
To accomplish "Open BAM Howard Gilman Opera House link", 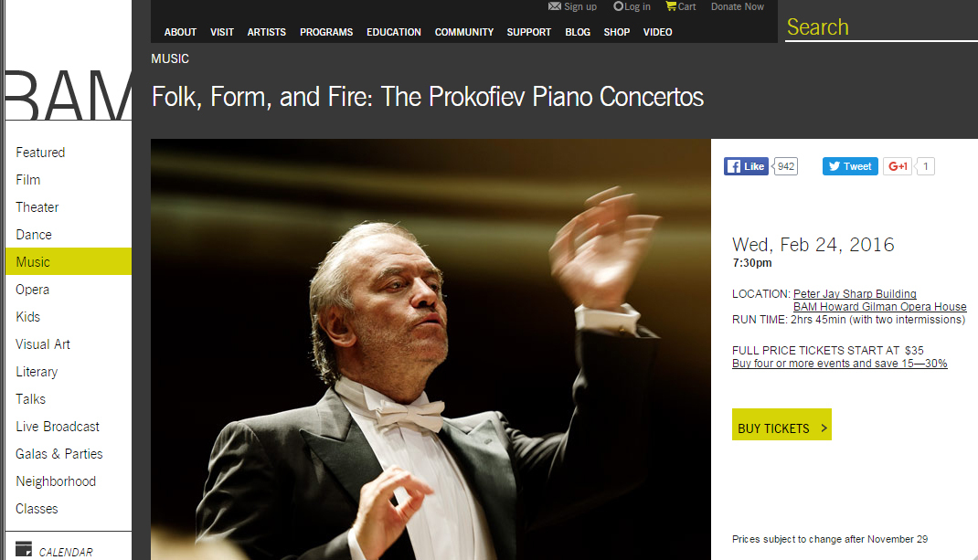I will point(879,307).
